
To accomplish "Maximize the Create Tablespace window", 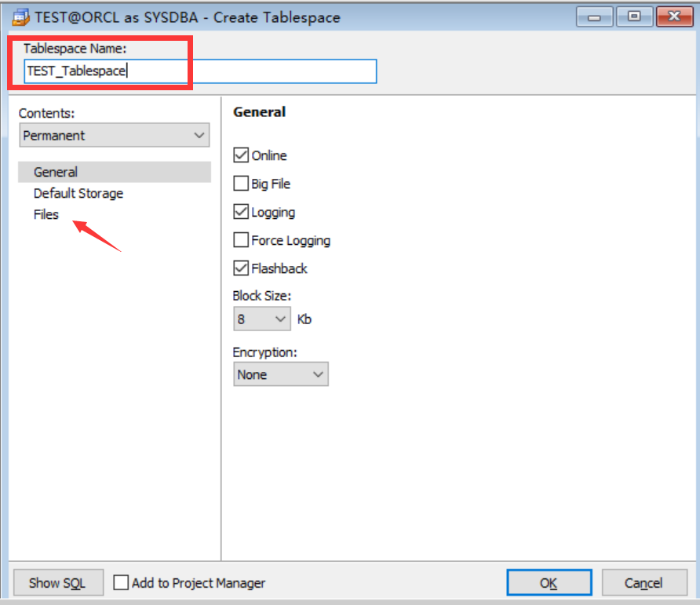I will click(x=634, y=17).
